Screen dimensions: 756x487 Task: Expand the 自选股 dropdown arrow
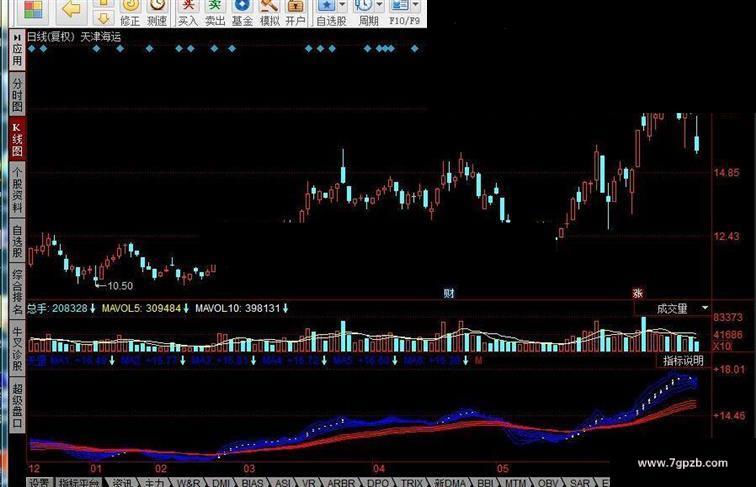click(x=342, y=5)
